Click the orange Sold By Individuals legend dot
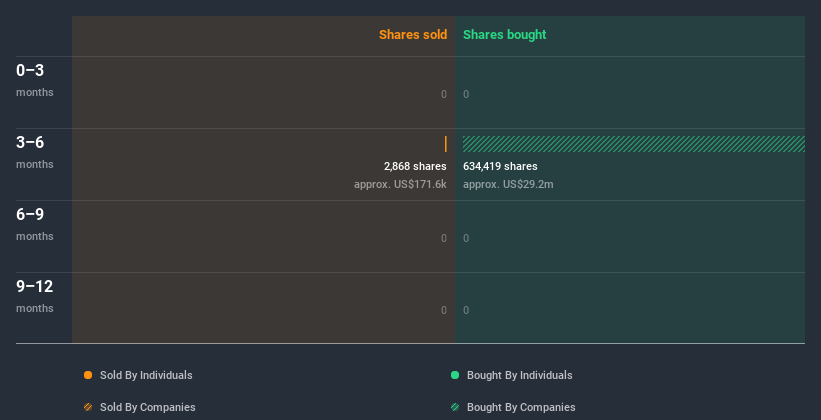The width and height of the screenshot is (821, 420). click(x=88, y=375)
